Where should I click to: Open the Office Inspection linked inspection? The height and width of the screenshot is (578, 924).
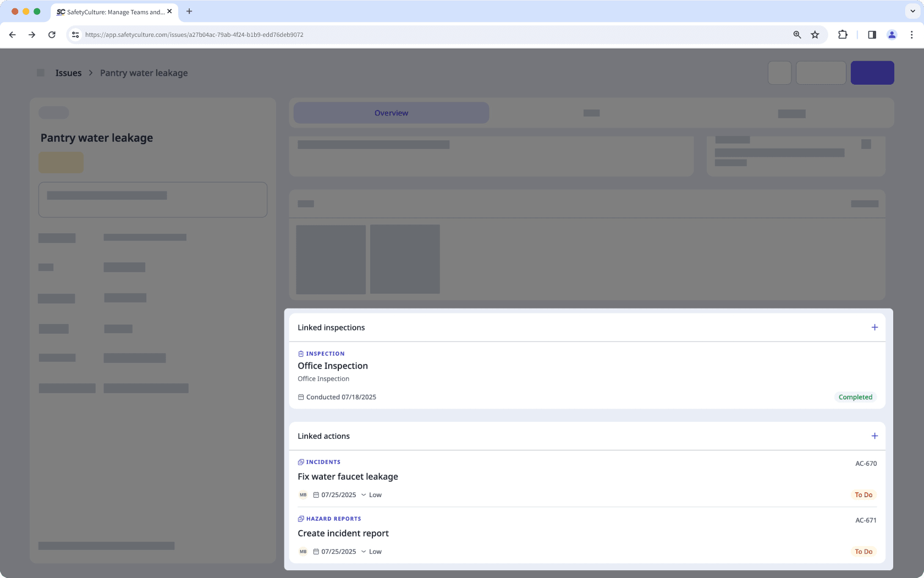point(332,365)
